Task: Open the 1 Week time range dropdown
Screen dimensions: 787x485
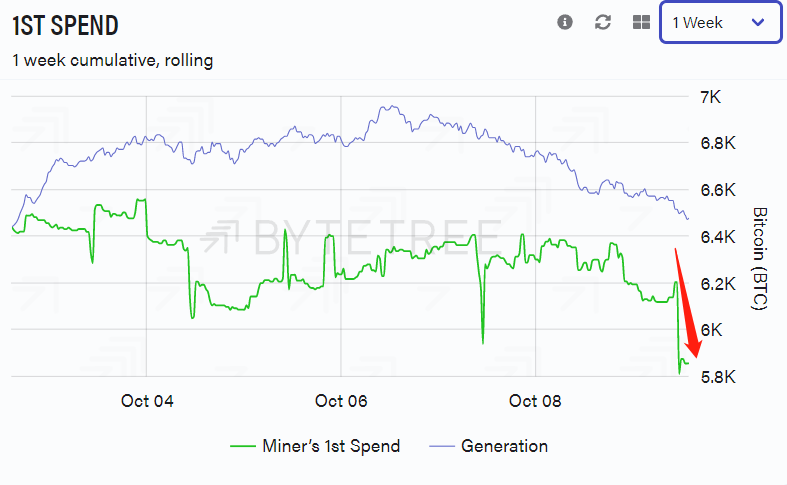Action: tap(720, 23)
